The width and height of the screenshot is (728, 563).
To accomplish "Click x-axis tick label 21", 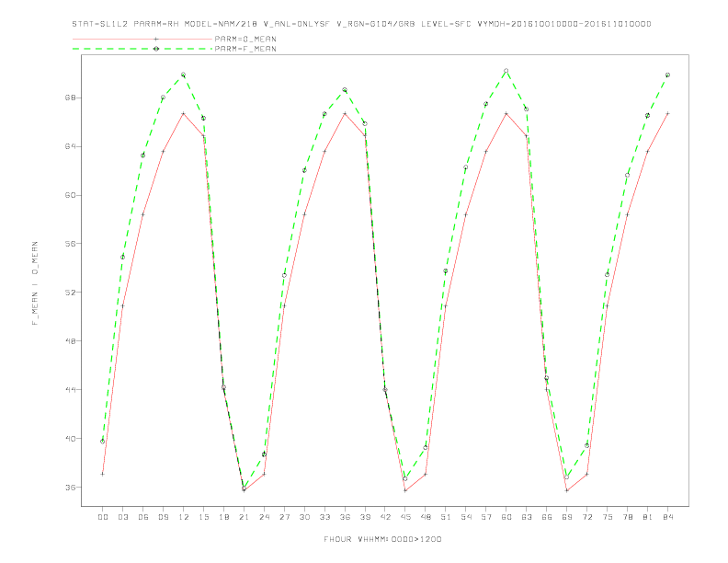I will pos(244,517).
